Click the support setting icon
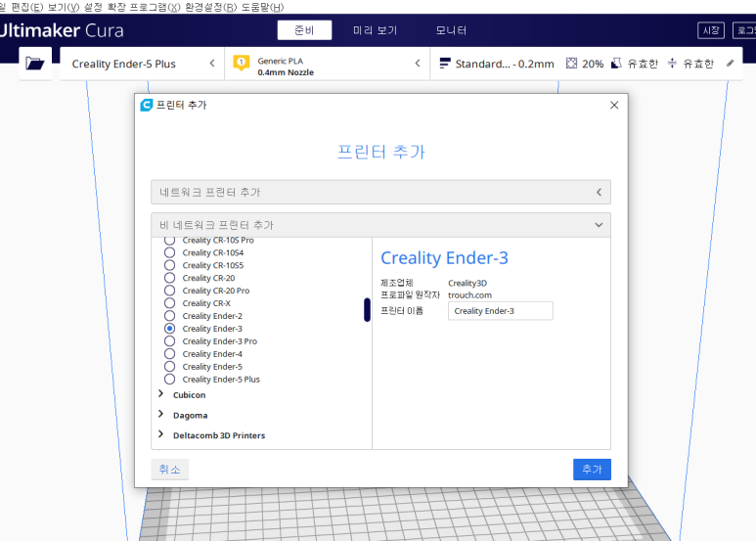Image resolution: width=756 pixels, height=541 pixels. pyautogui.click(x=616, y=64)
